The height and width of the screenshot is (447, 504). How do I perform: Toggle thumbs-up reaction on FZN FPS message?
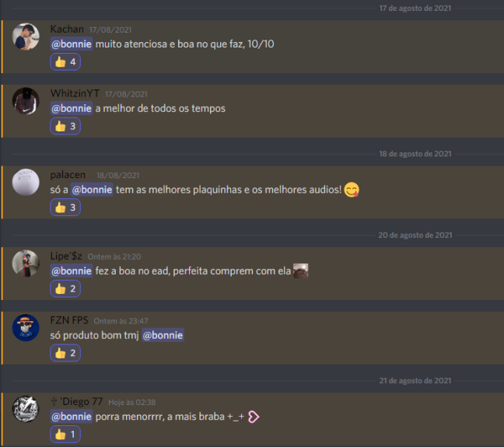65,353
